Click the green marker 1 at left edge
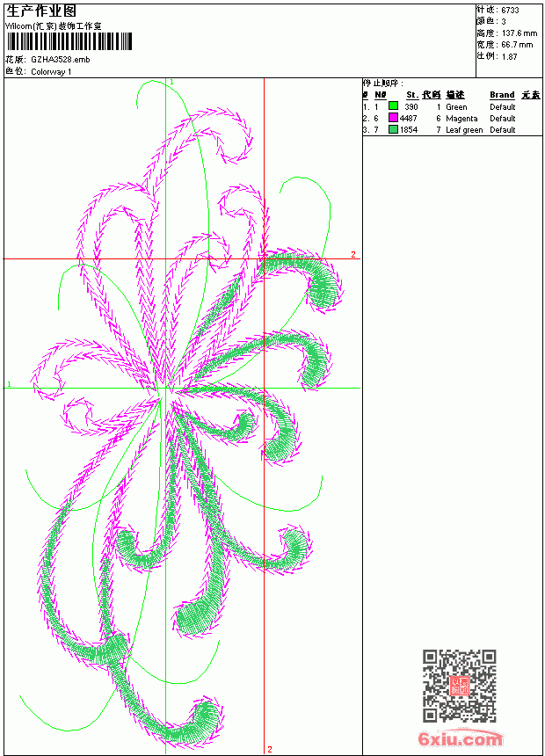This screenshot has height=756, width=545. click(x=9, y=384)
